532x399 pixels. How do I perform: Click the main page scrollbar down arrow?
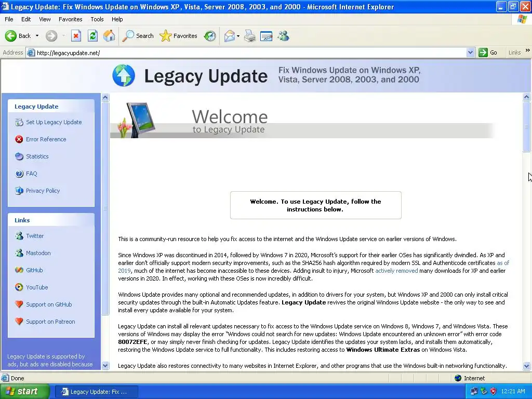coord(527,366)
